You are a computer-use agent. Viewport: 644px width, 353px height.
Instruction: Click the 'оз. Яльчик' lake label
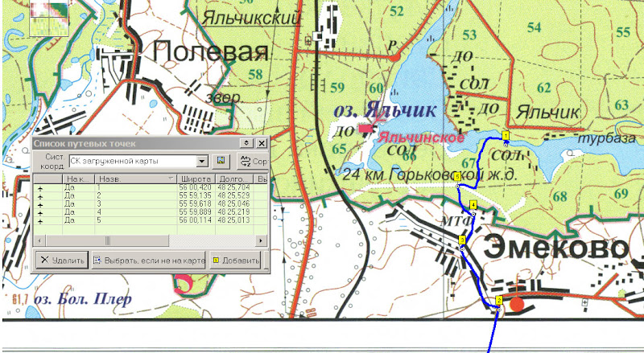click(x=385, y=110)
